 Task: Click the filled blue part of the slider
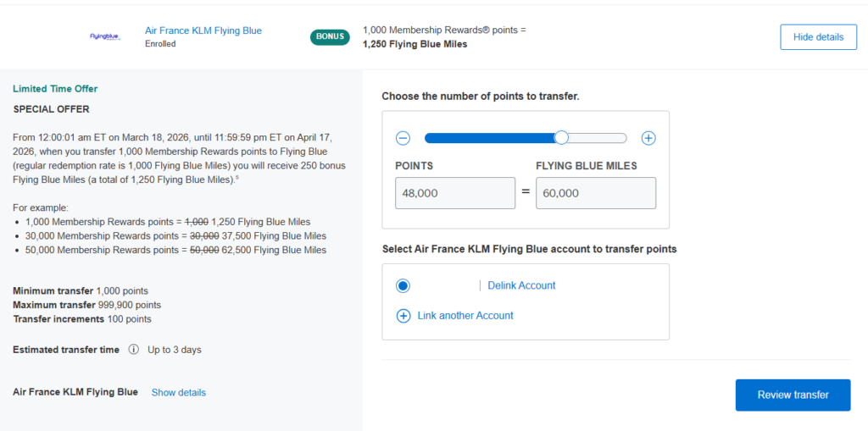[490, 138]
